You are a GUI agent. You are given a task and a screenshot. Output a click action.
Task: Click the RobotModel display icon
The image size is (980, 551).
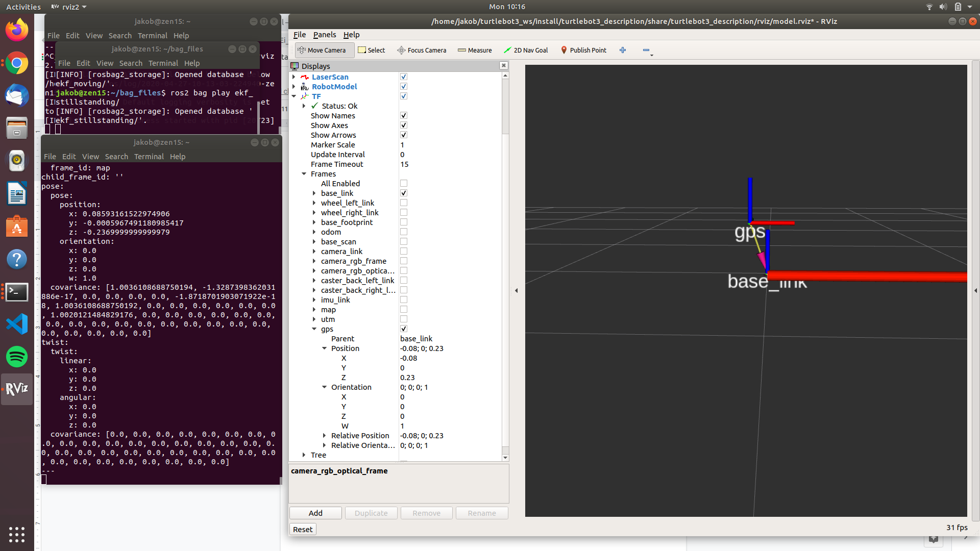304,86
